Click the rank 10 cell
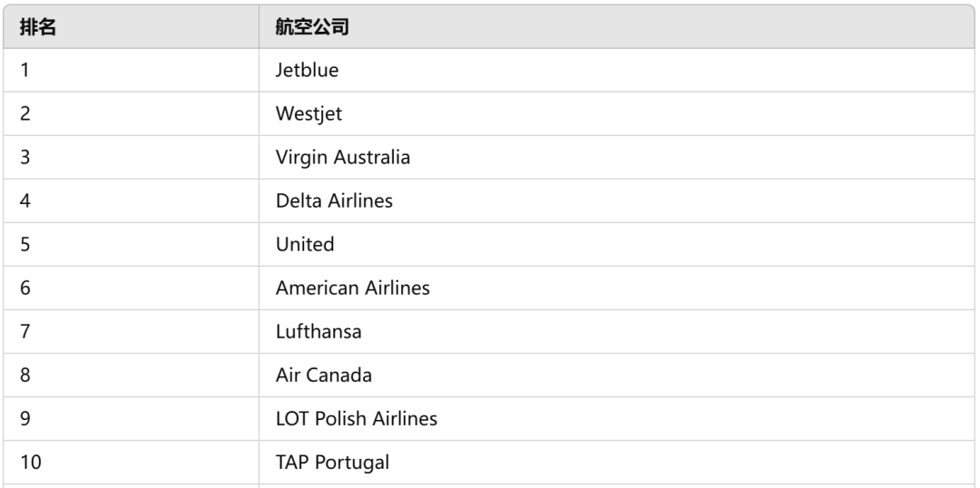Viewport: 980px width, 488px height. (x=131, y=463)
